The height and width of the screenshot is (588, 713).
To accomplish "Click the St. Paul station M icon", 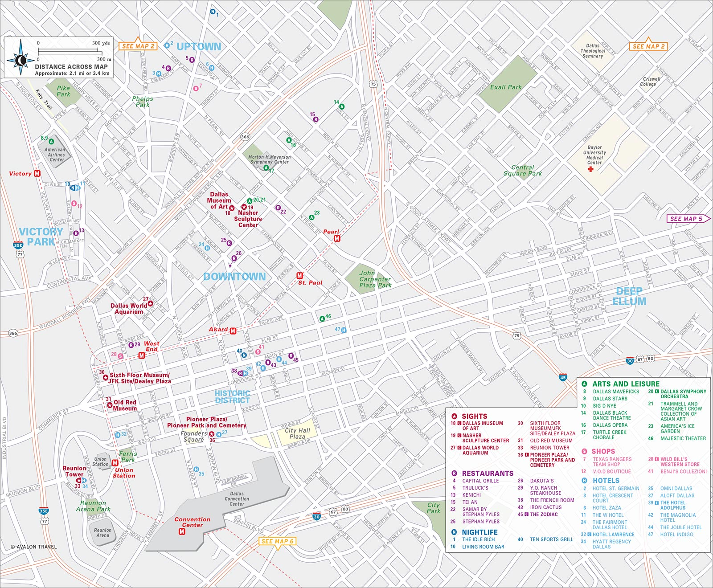I will click(300, 276).
